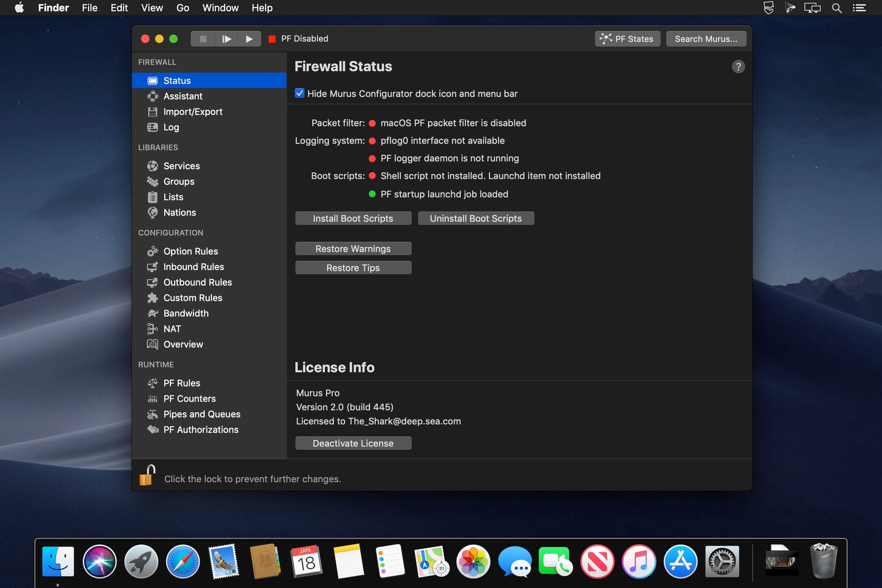Click the PF Rules scales icon
This screenshot has width=882, height=588.
tap(152, 383)
